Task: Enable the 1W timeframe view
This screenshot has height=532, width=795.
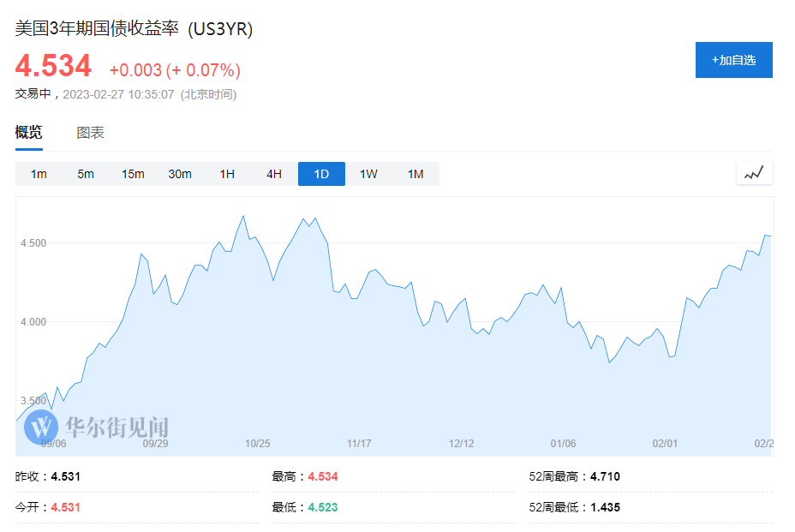Action: 368,173
